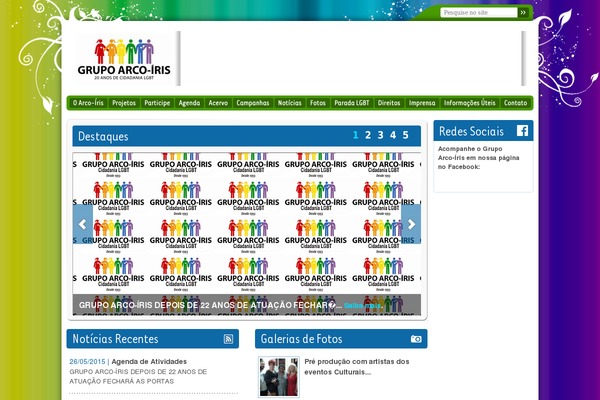Click the 'Destaques' heading
The height and width of the screenshot is (400, 600).
[103, 136]
